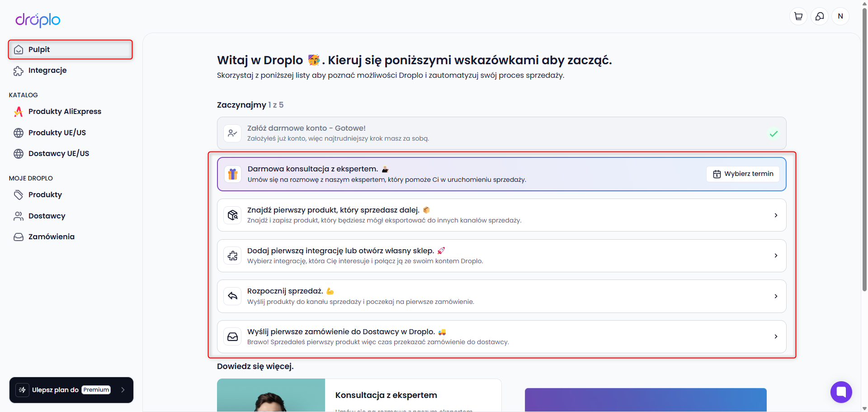Click the 'Znajdź pierwszy produkt, który sprzedasz dalej.' title

[x=333, y=210]
